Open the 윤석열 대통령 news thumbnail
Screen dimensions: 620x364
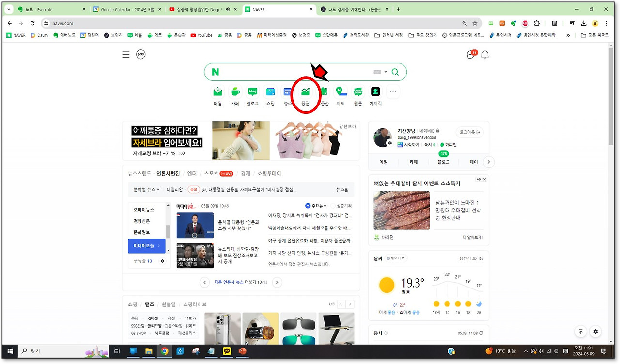coord(195,225)
